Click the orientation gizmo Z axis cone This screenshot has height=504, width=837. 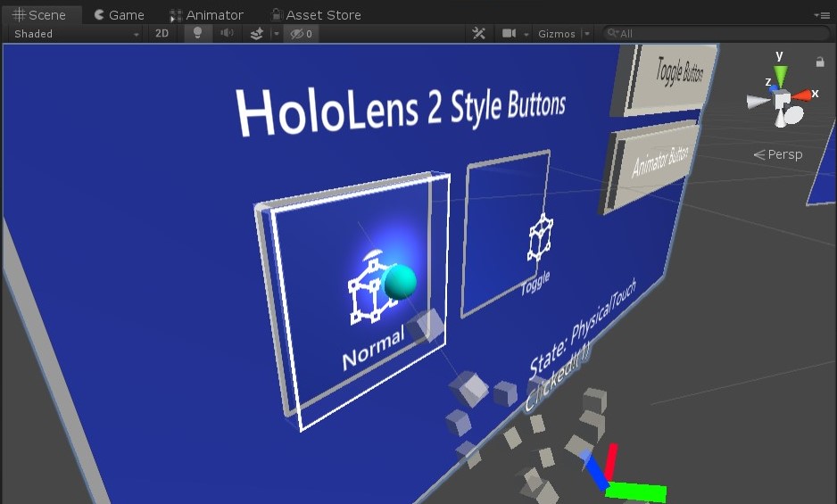click(774, 87)
